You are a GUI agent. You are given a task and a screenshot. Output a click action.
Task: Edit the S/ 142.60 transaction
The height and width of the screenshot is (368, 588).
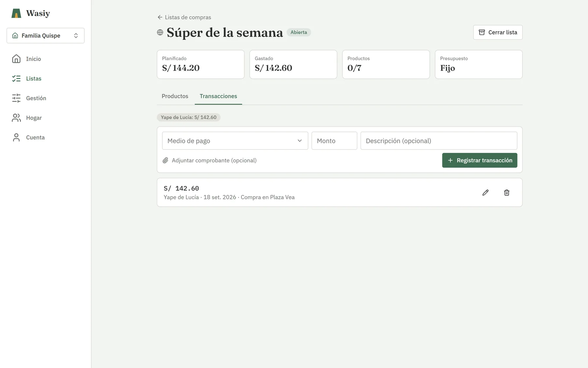tap(485, 193)
